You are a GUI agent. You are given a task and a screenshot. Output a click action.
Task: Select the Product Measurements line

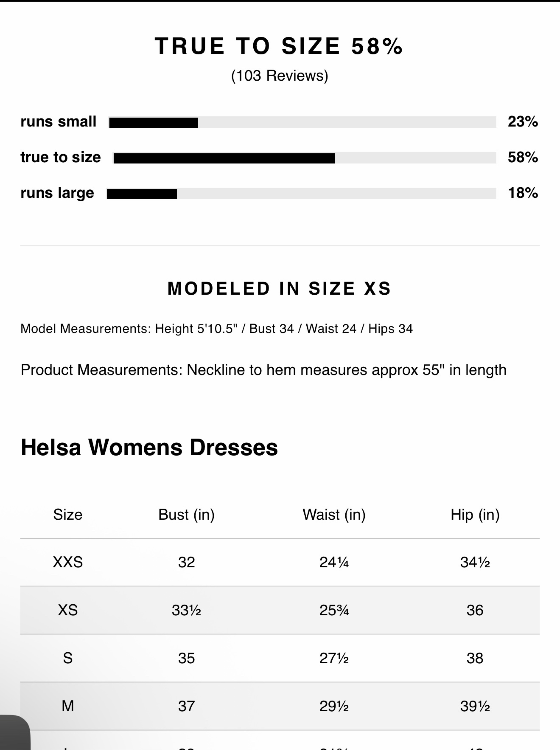point(264,370)
